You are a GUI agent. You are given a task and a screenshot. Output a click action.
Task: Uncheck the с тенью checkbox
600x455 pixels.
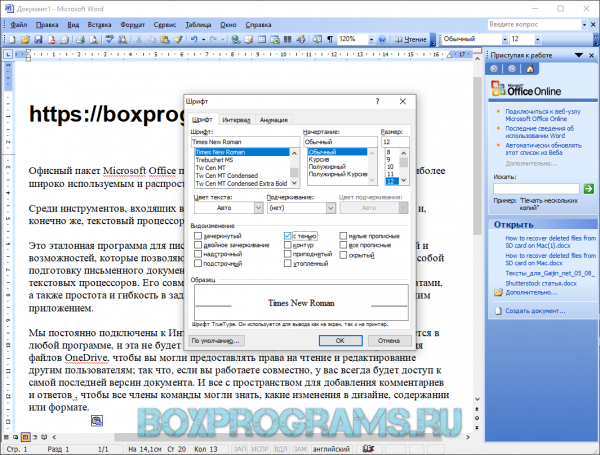pos(288,236)
